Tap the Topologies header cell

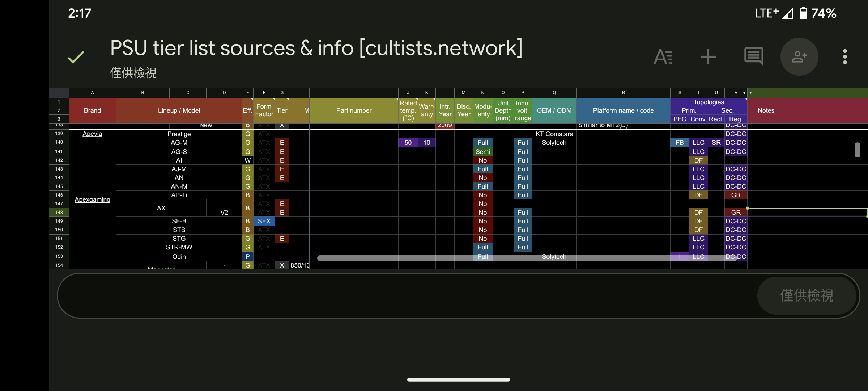pyautogui.click(x=709, y=102)
